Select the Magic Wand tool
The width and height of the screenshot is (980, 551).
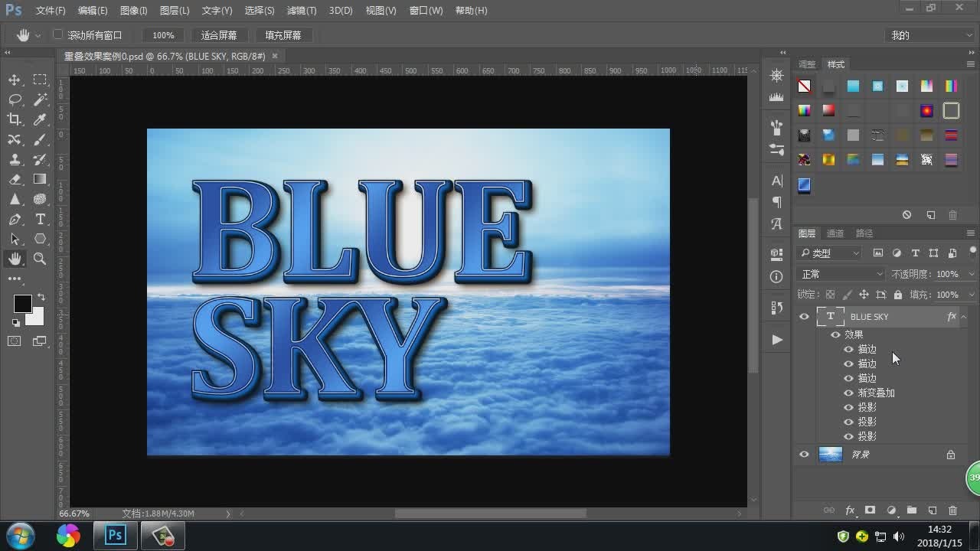pyautogui.click(x=40, y=99)
